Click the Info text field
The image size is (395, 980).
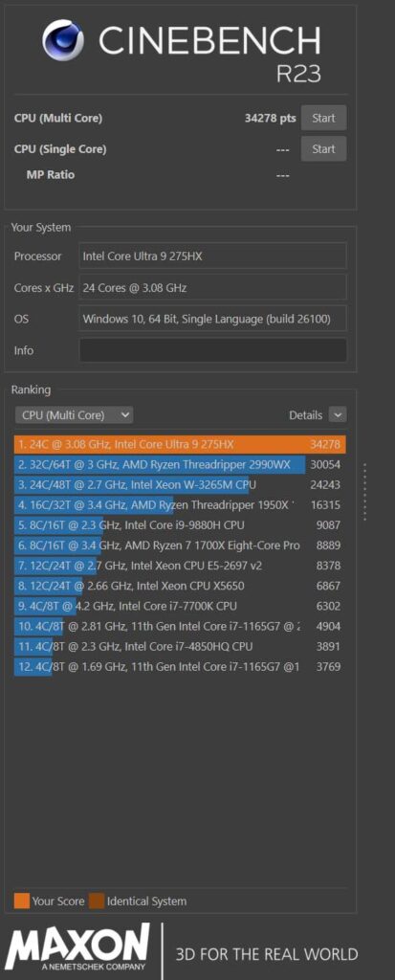point(213,350)
